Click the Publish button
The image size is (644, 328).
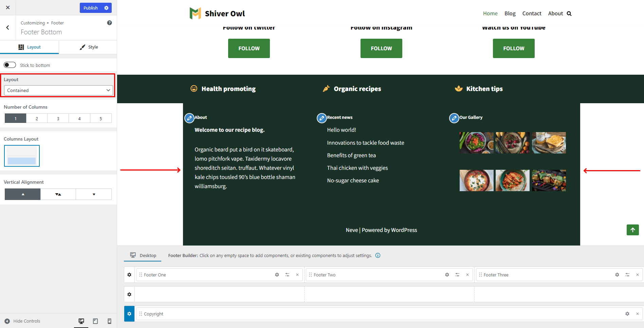click(90, 8)
